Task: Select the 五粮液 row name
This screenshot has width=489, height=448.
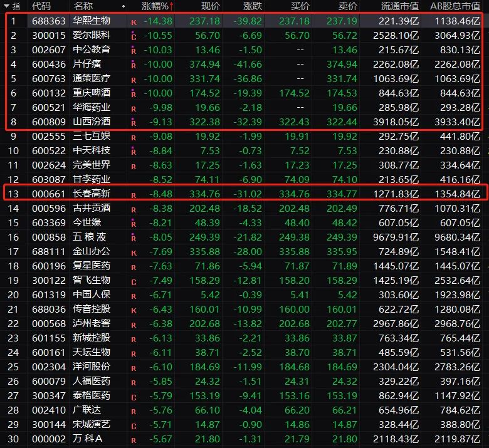Action: [x=92, y=237]
